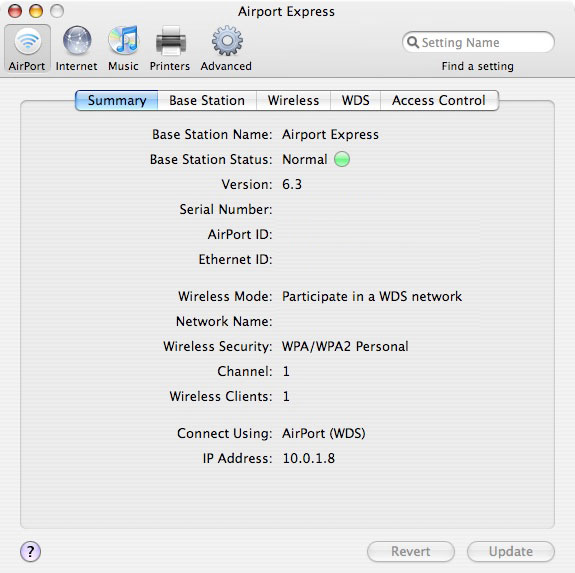This screenshot has width=575, height=573.
Task: Open the Music settings pane
Action: pos(123,48)
